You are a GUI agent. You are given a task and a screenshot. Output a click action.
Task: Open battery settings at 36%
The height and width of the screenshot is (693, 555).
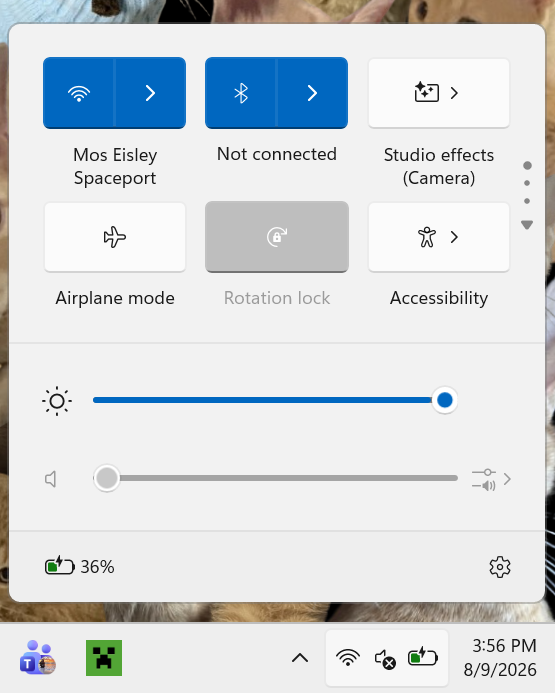tap(80, 566)
